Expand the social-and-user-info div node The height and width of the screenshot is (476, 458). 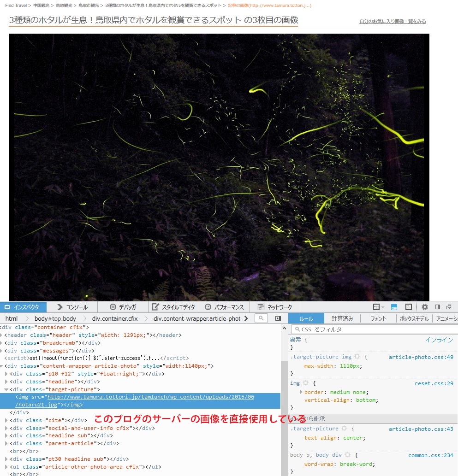[x=6, y=428]
